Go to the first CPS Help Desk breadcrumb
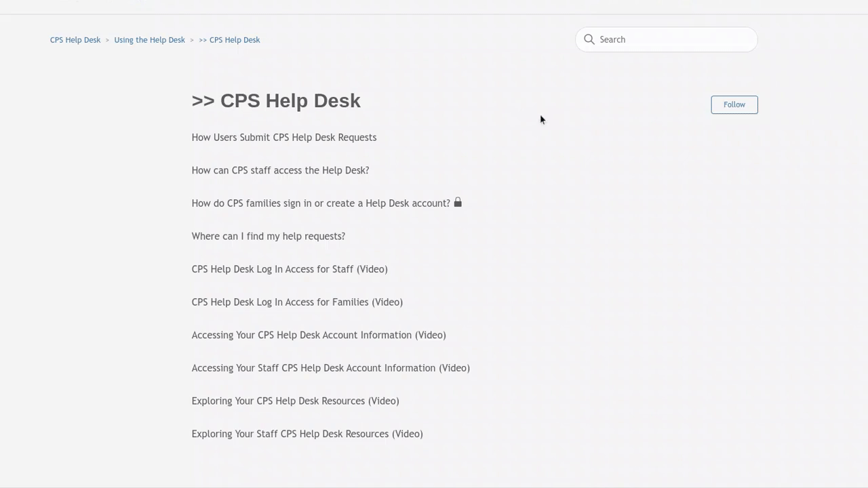 tap(75, 40)
